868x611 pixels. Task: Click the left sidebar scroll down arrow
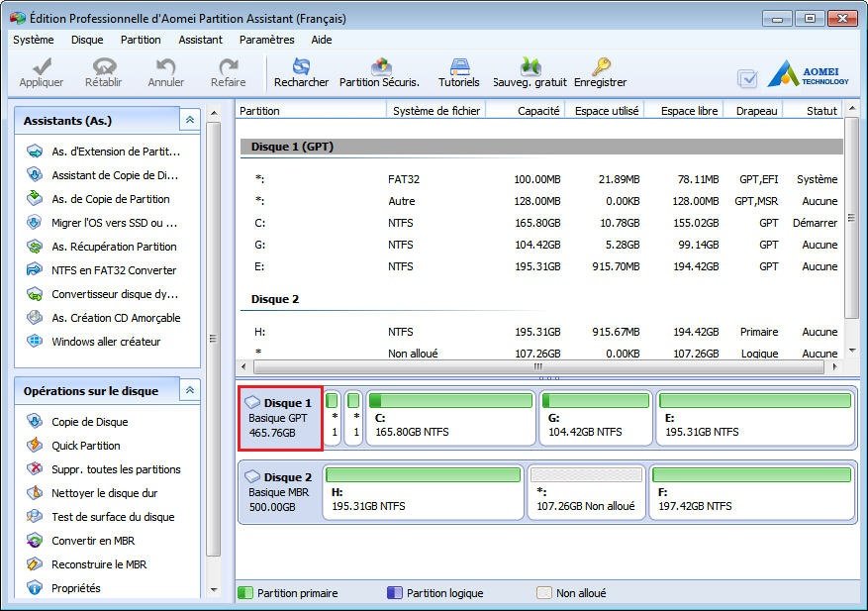pos(214,590)
